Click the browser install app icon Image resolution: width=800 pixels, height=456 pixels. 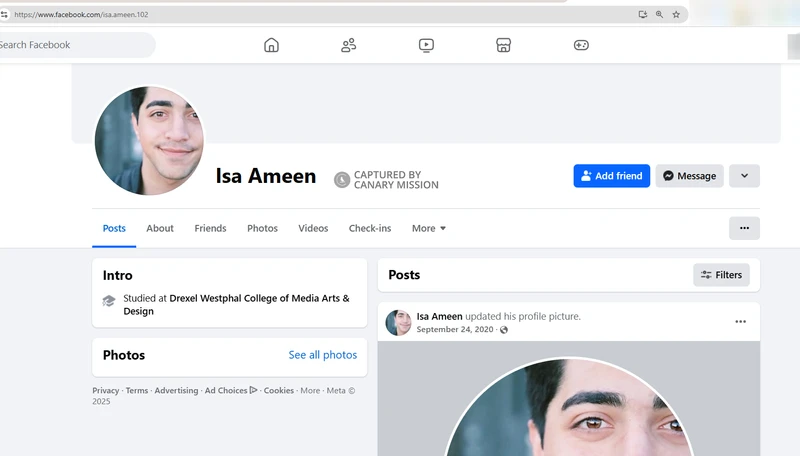pos(643,14)
